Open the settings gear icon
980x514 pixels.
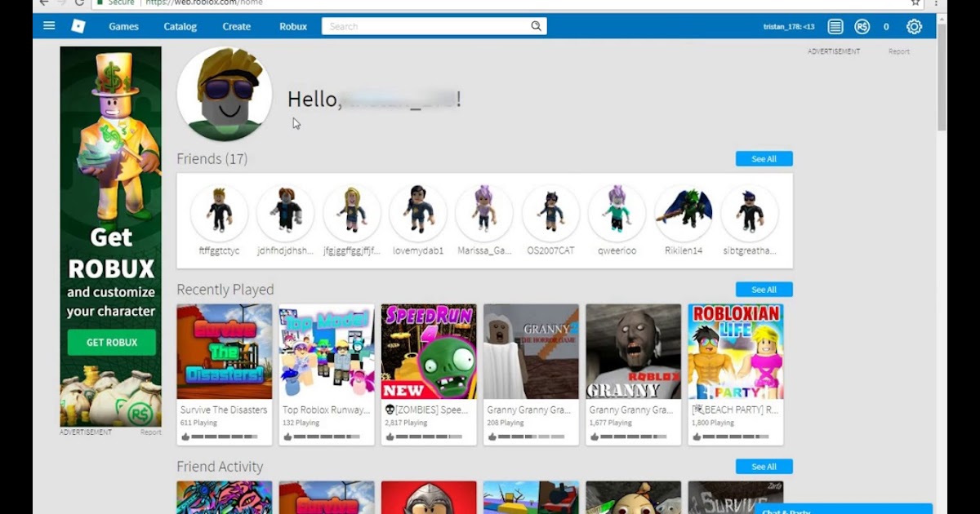pyautogui.click(x=914, y=26)
